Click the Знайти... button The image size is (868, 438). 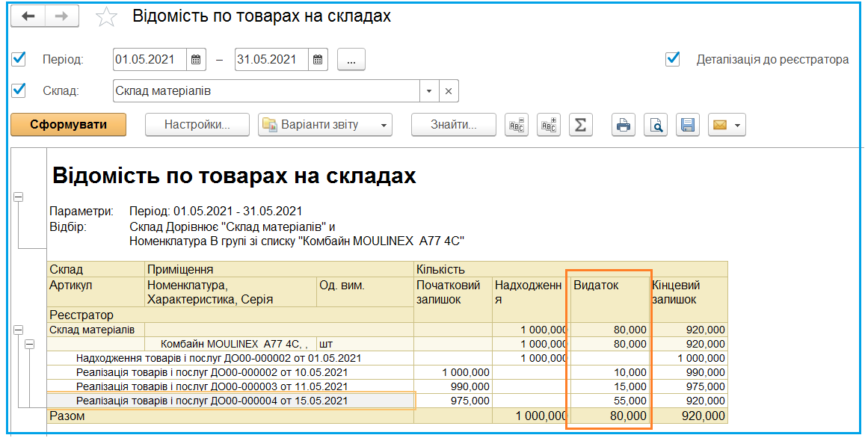coord(453,125)
